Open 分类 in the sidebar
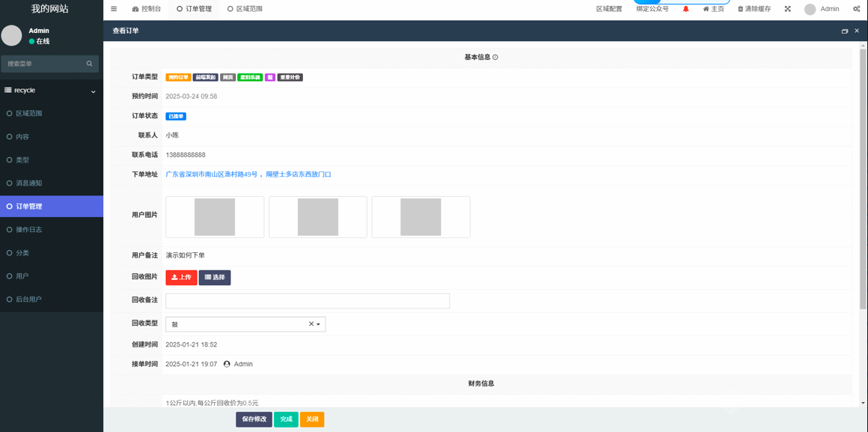 [52, 253]
